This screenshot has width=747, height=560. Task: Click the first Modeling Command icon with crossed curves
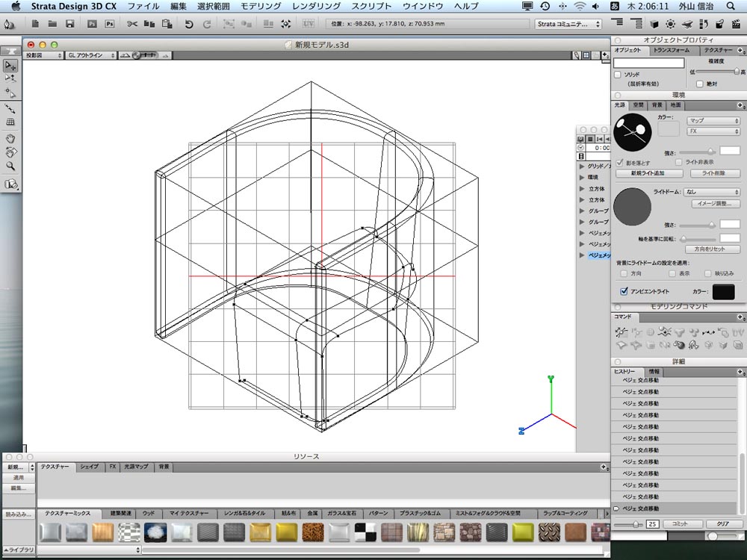(x=621, y=332)
